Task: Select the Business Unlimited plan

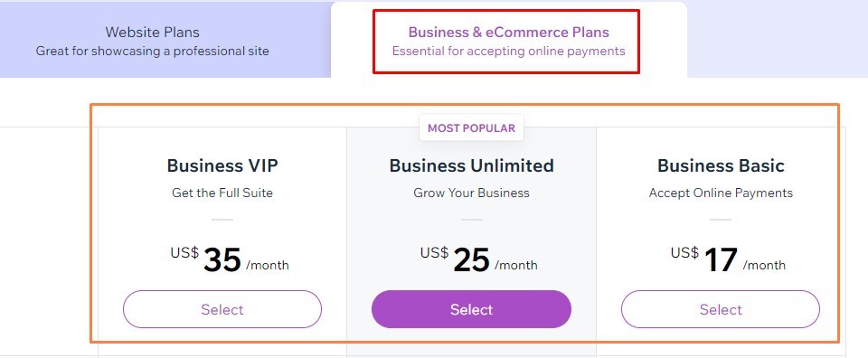Action: pos(471,309)
